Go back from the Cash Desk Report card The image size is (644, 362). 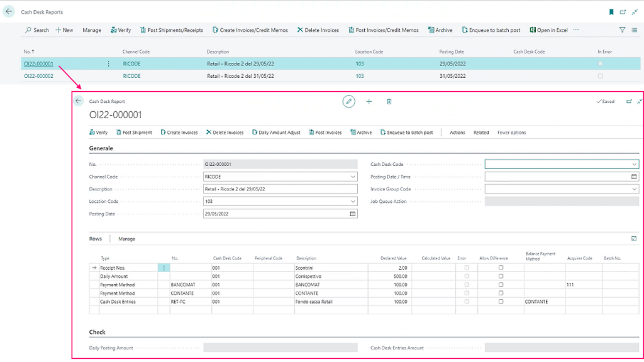[78, 101]
